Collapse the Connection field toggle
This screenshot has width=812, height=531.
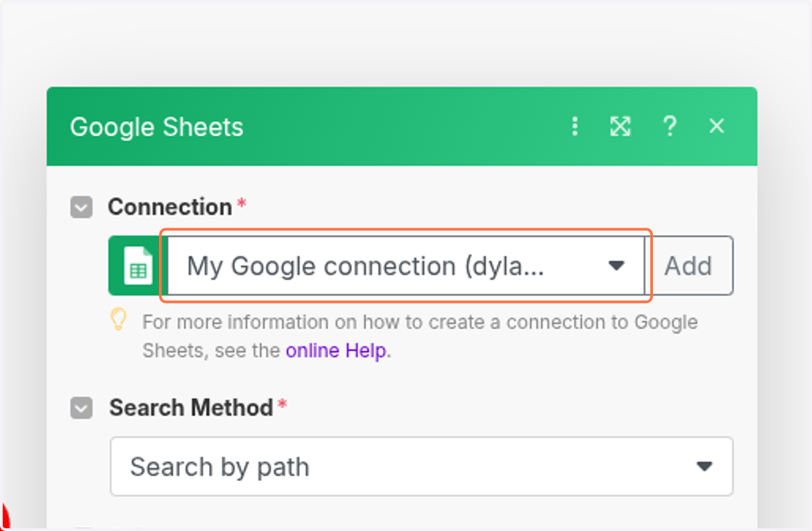[x=81, y=207]
